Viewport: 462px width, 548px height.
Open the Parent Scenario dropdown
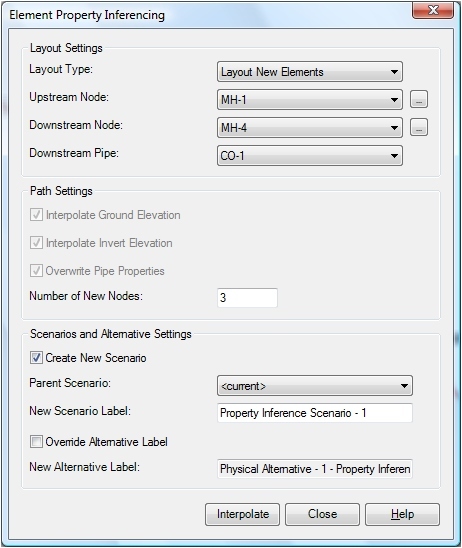click(x=315, y=385)
